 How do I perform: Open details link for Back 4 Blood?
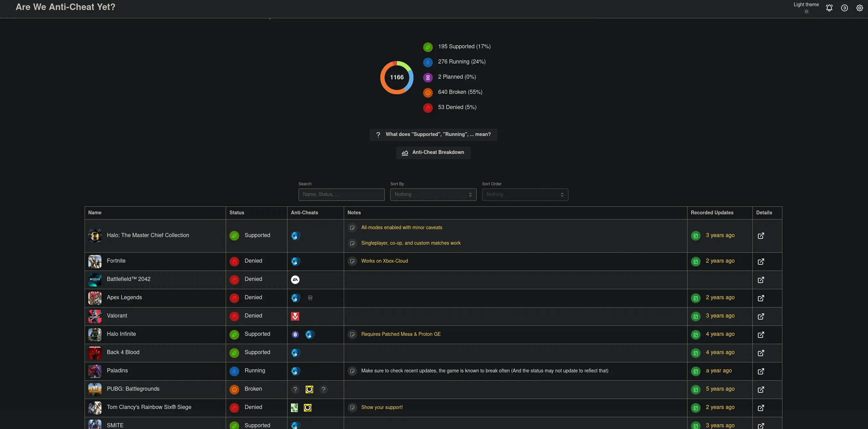pyautogui.click(x=761, y=353)
